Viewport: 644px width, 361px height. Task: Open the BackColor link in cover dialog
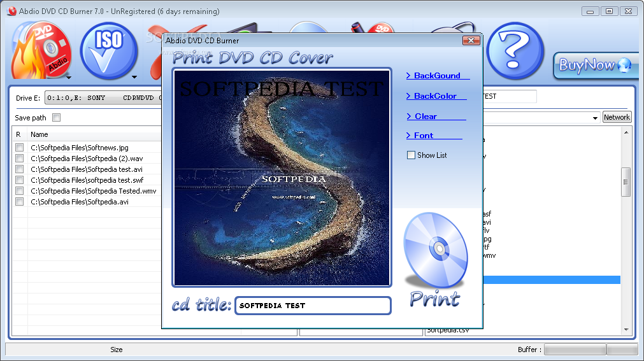[x=436, y=96]
